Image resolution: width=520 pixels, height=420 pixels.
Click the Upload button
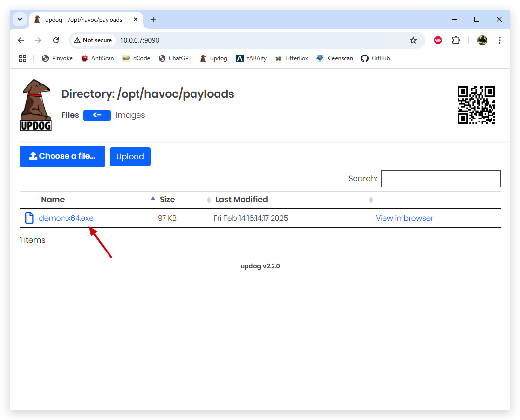[x=130, y=157]
